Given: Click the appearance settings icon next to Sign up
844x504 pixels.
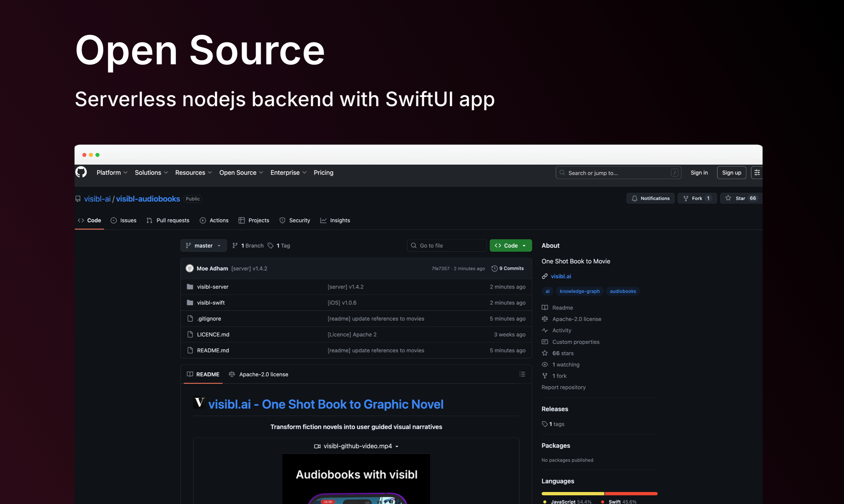Looking at the screenshot, I should pyautogui.click(x=757, y=173).
